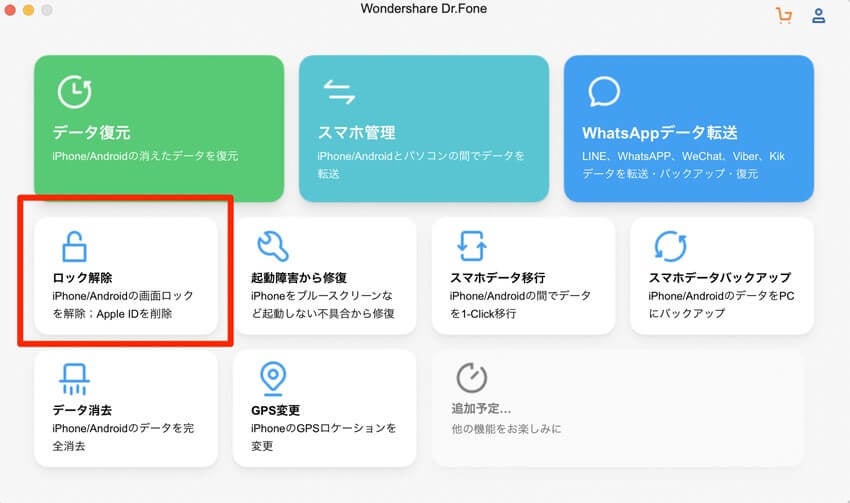Open the shopping cart icon
The width and height of the screenshot is (850, 503).
pyautogui.click(x=784, y=16)
